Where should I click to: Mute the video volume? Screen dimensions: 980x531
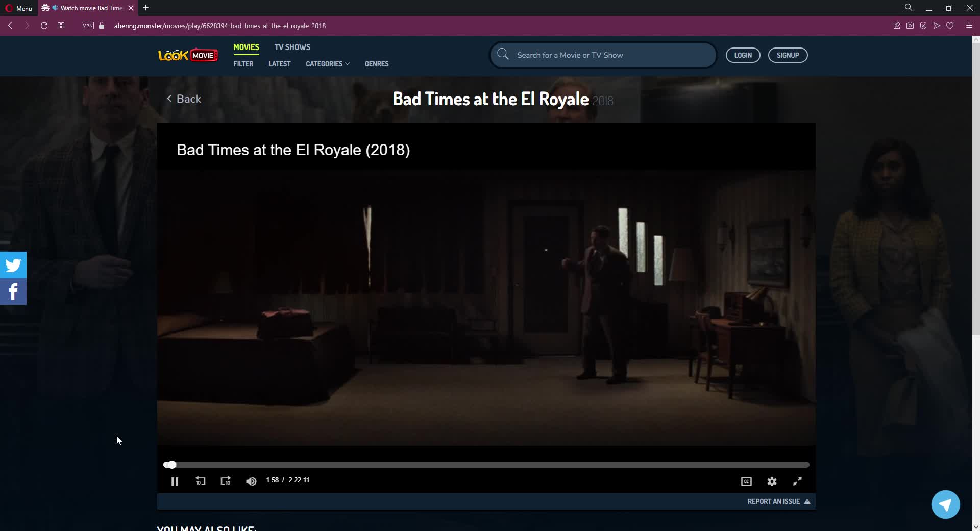[x=251, y=481]
